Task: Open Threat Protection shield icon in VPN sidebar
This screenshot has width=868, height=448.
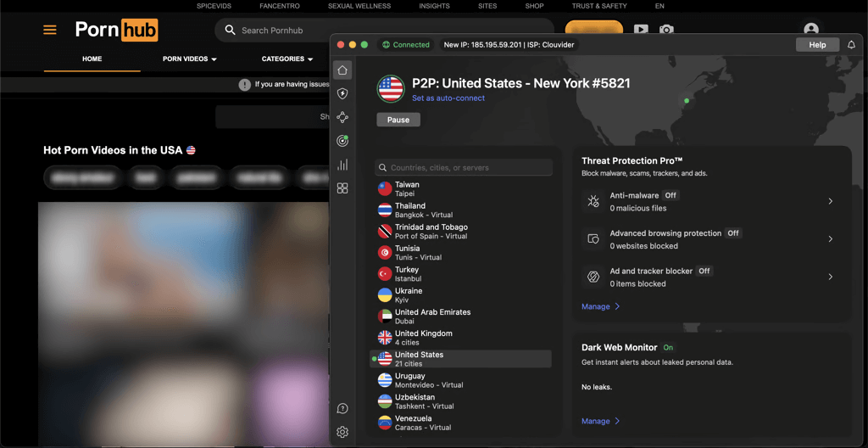Action: [x=342, y=93]
